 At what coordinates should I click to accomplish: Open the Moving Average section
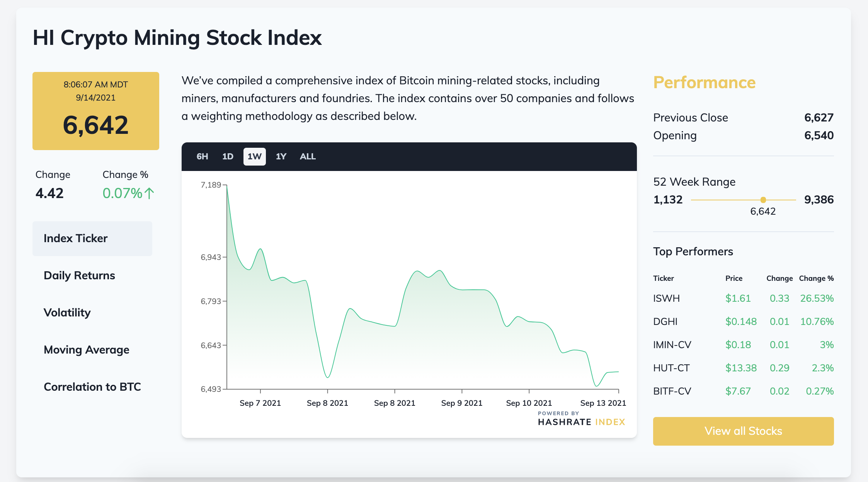coord(87,350)
